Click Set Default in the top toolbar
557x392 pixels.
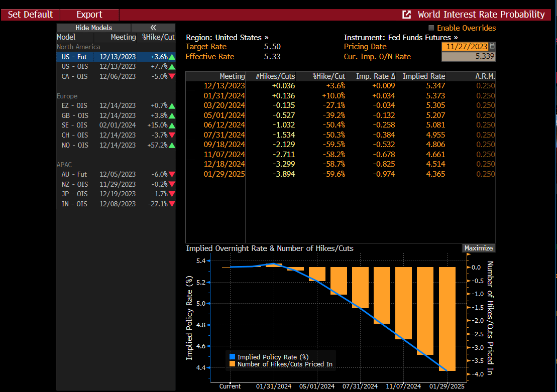tap(30, 15)
